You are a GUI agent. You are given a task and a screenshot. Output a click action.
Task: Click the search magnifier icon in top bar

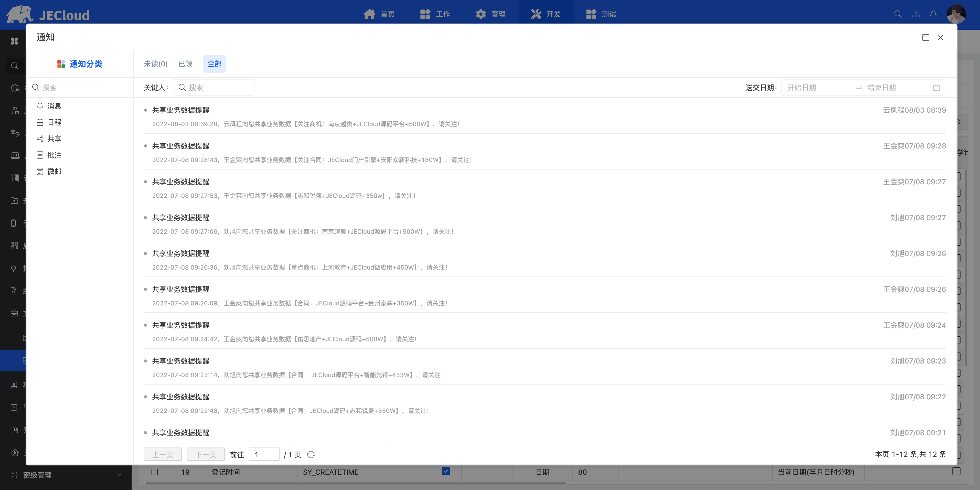click(898, 14)
